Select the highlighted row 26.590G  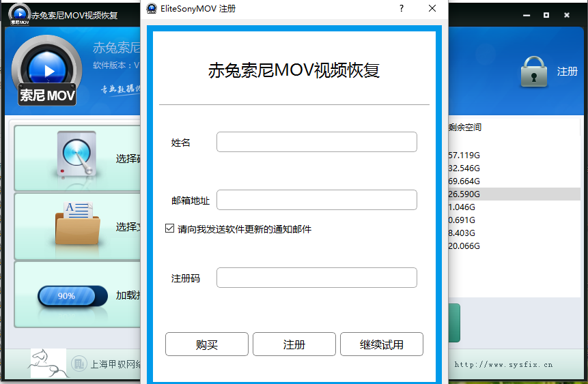[514, 194]
